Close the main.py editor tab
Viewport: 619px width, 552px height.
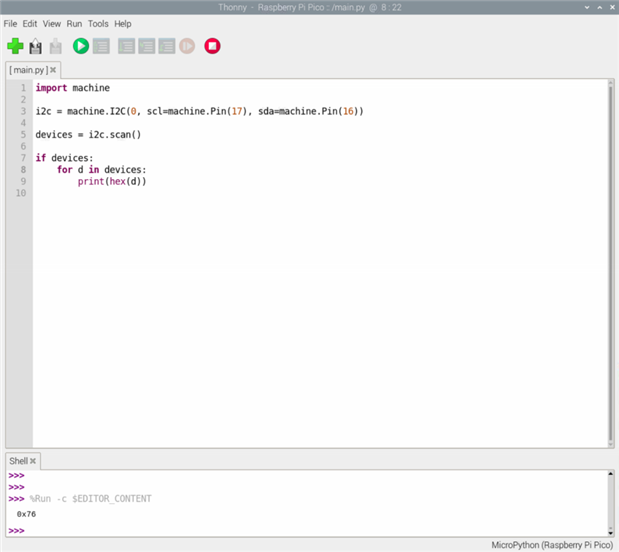(x=53, y=71)
